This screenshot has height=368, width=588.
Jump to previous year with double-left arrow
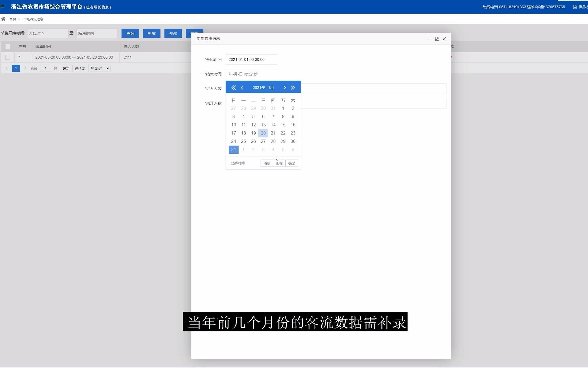click(x=233, y=87)
